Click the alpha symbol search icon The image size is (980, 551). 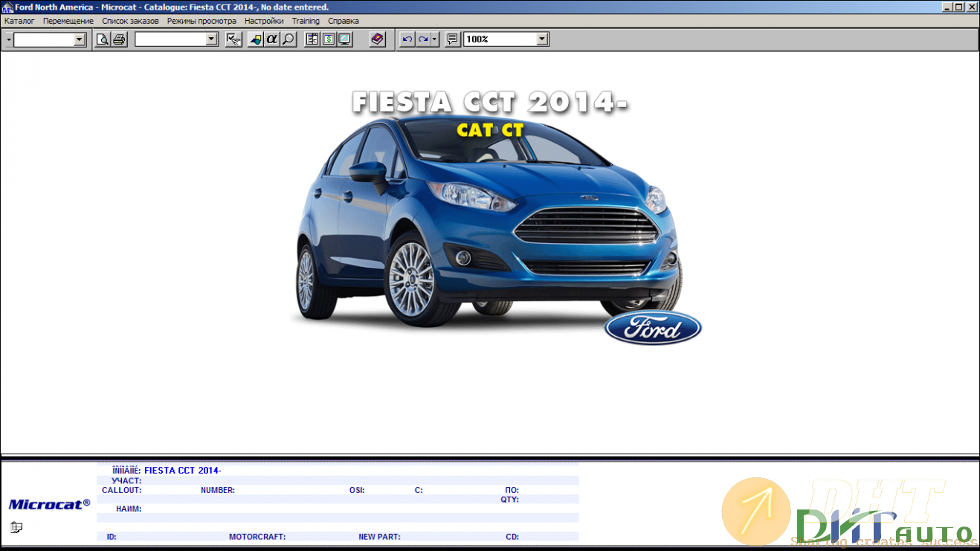click(272, 39)
